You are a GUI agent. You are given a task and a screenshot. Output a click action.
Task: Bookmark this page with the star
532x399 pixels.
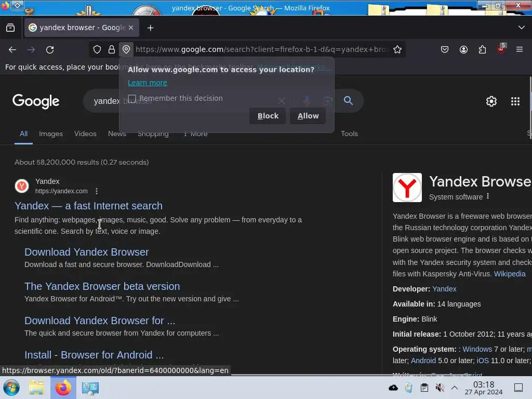click(397, 49)
